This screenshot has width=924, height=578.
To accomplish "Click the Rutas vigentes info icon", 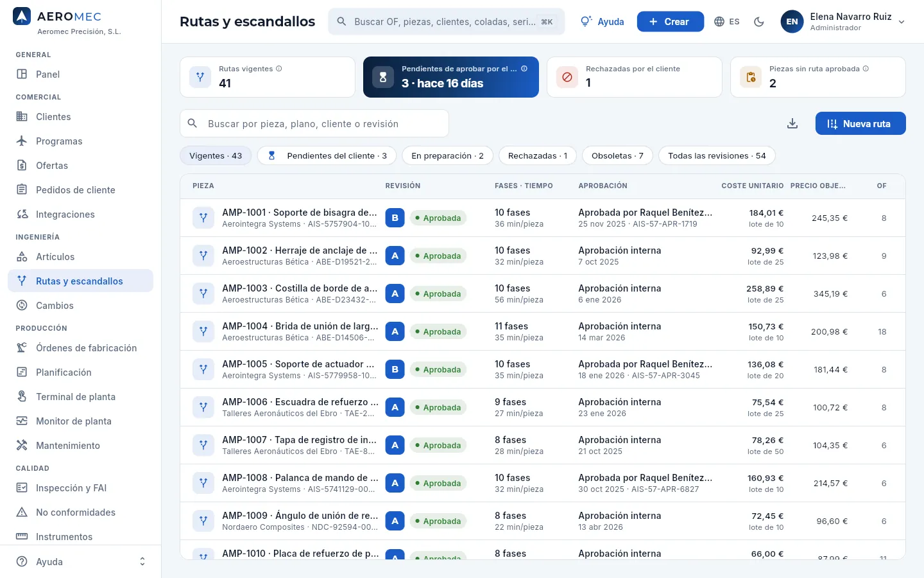I will tap(279, 69).
